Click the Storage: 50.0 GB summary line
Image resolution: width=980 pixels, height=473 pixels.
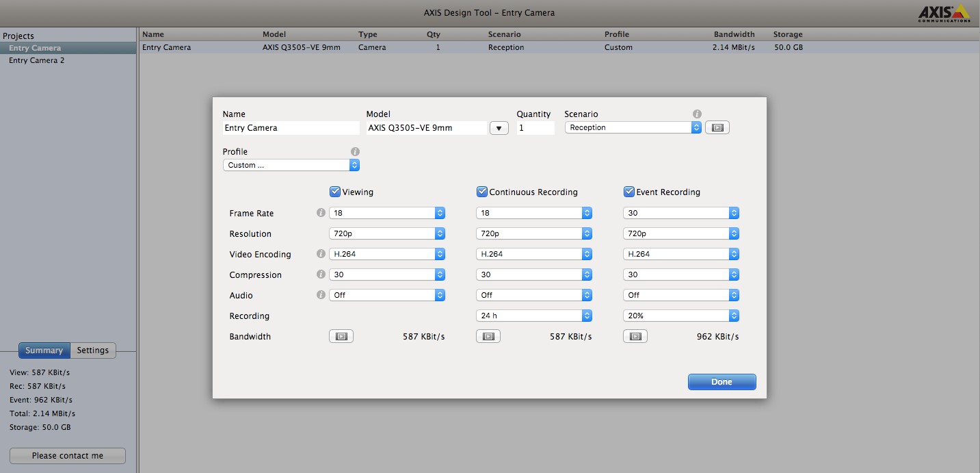(40, 427)
